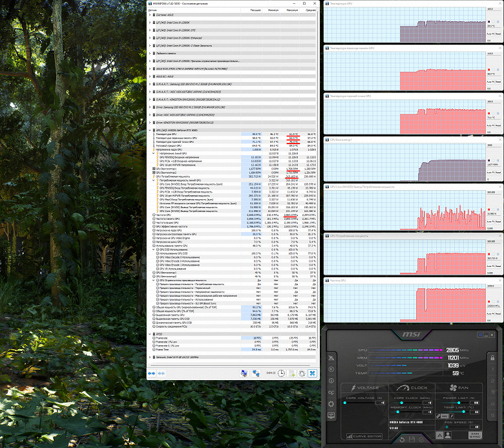Click the curve editor bar-chart icon
The image size is (504, 448).
(350, 436)
